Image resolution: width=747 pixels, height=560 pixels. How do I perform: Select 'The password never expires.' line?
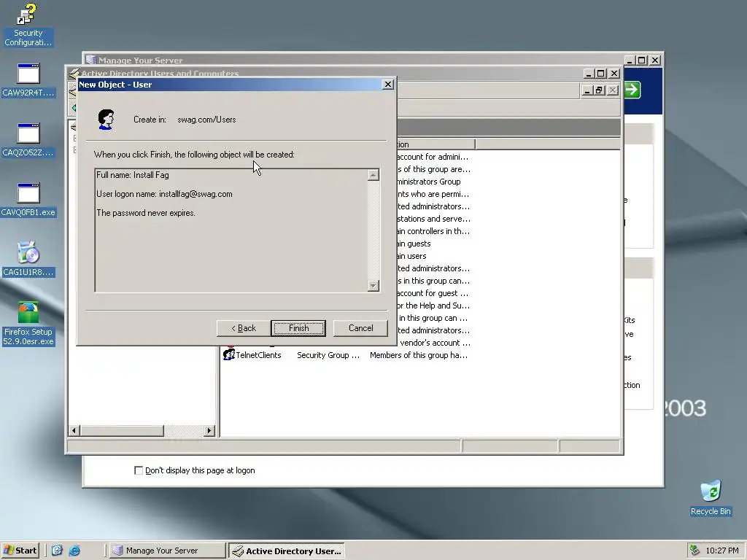146,213
